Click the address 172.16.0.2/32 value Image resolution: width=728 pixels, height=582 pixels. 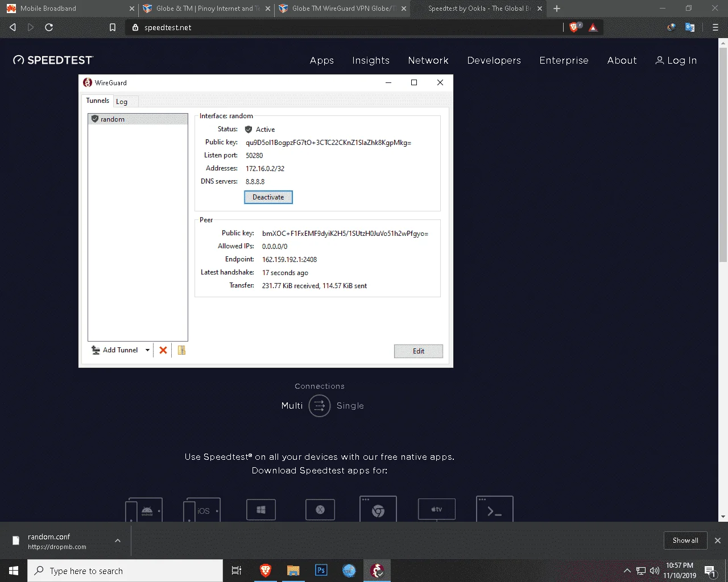click(265, 169)
